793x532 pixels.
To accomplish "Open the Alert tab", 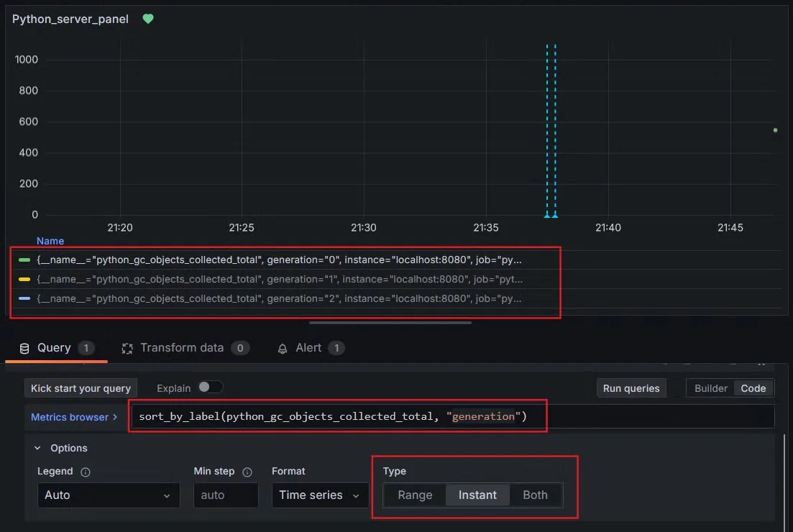I will click(x=311, y=349).
